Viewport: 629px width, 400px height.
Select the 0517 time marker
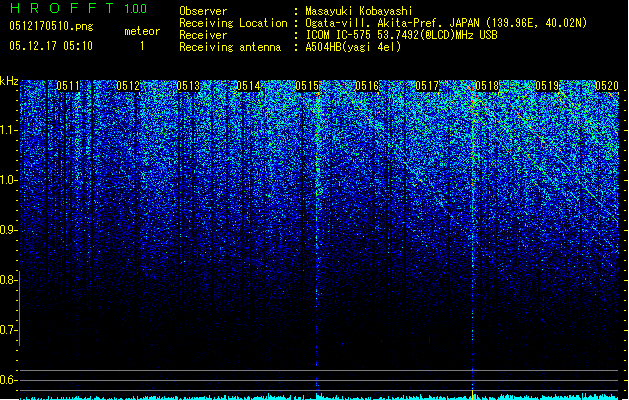(427, 86)
